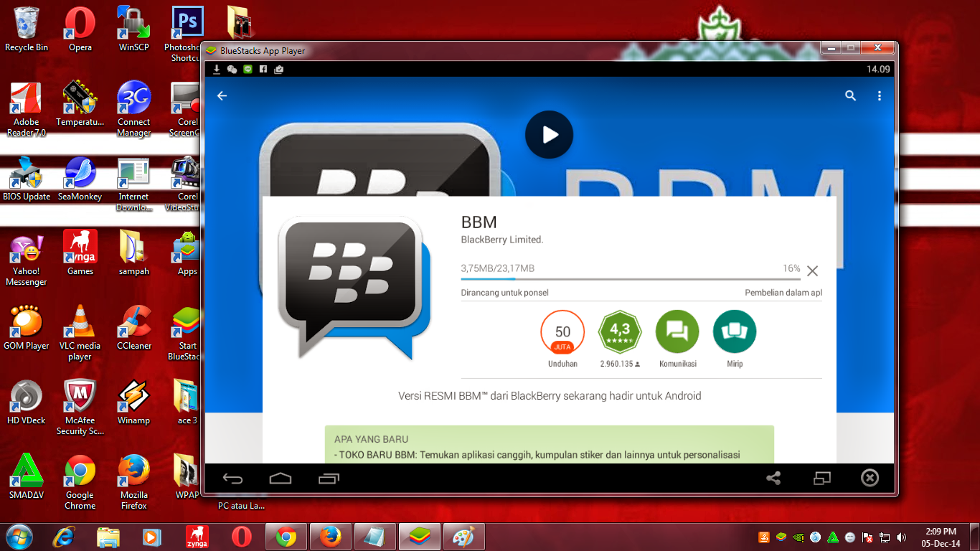Open the sampah folder on desktop

tap(134, 253)
